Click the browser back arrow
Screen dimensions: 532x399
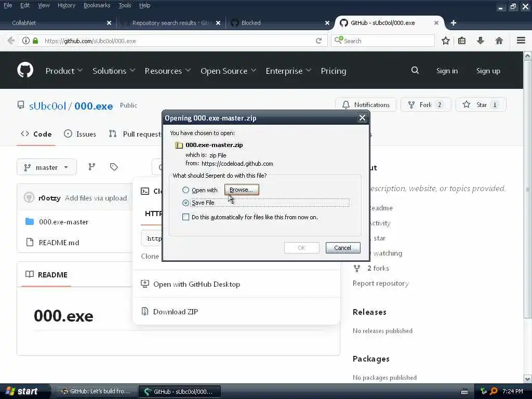(x=11, y=41)
